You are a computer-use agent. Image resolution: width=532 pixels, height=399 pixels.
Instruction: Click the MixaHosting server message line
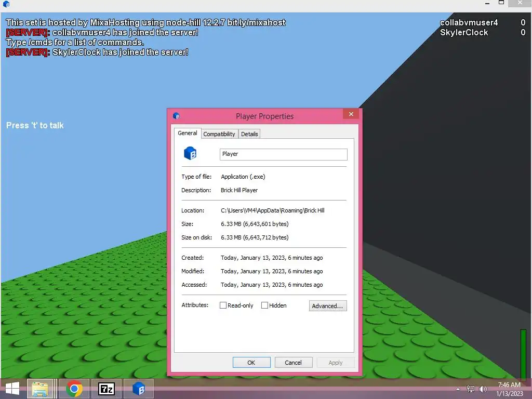(146, 22)
